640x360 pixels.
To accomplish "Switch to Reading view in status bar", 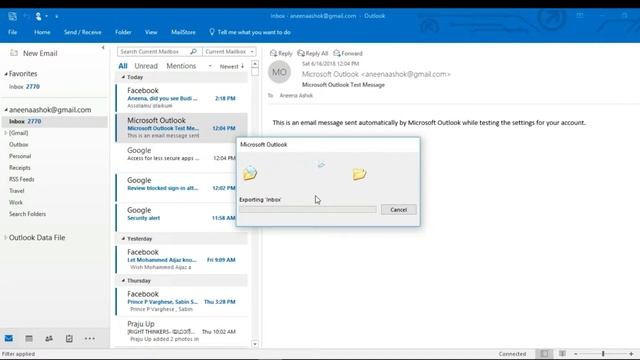I will pyautogui.click(x=562, y=353).
